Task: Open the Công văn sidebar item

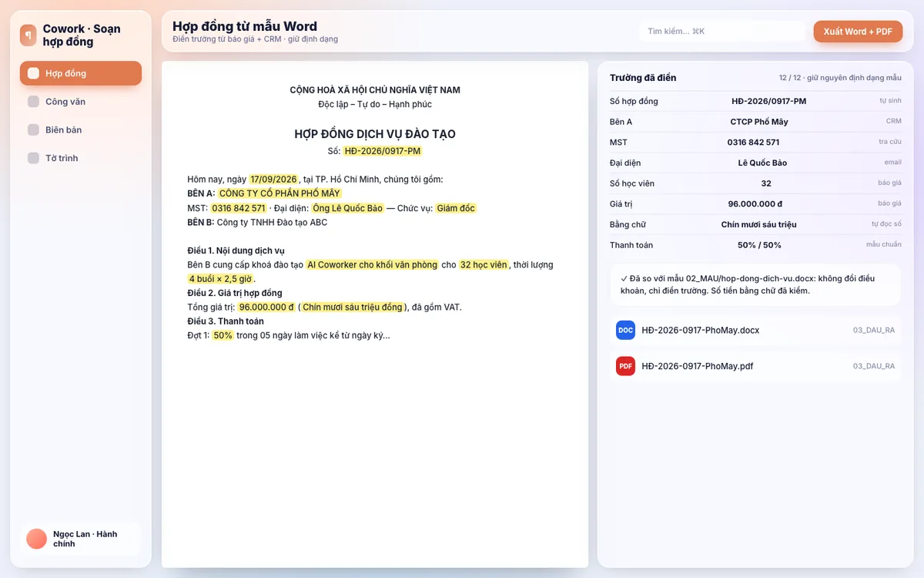Action: [81, 102]
